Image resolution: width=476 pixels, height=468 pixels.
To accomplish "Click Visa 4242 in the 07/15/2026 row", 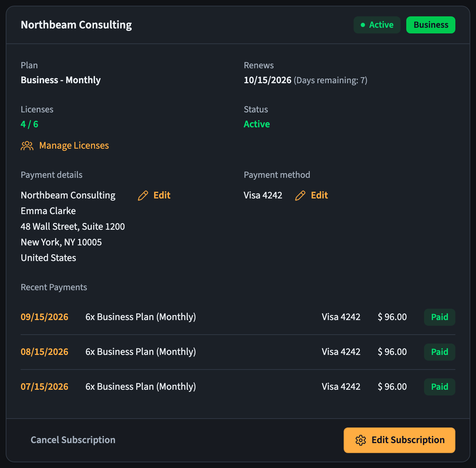I will [341, 387].
